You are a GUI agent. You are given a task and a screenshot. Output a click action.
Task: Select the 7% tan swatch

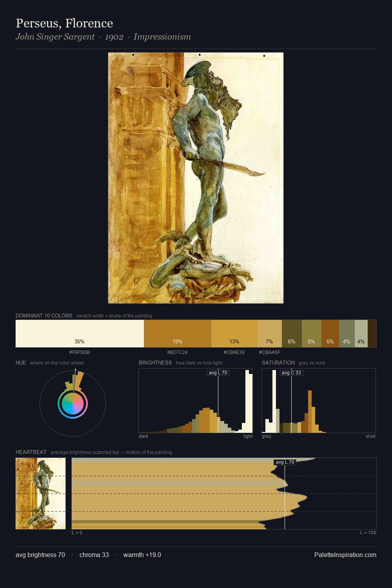point(270,334)
